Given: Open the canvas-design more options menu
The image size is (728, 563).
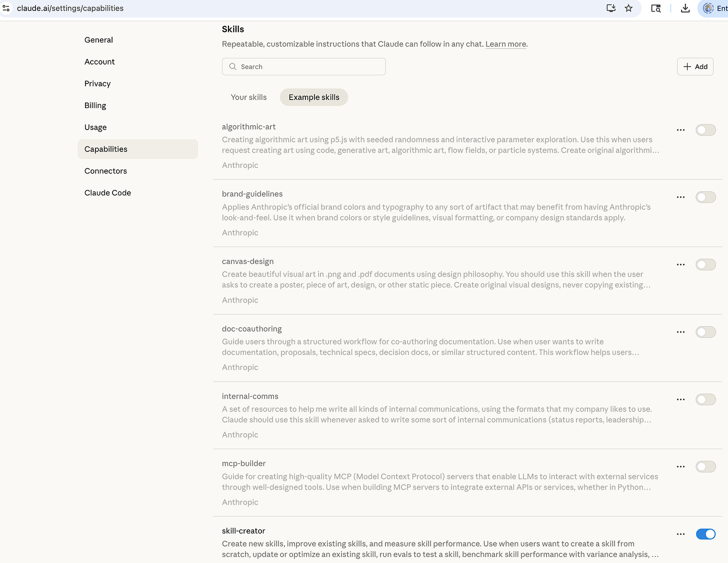Looking at the screenshot, I should click(x=680, y=265).
